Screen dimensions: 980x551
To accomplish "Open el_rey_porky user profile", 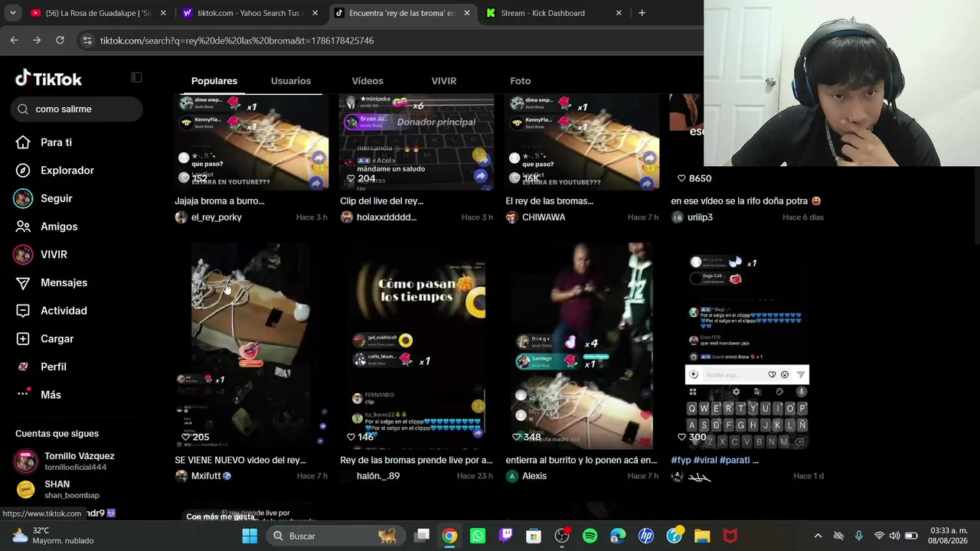I will coord(208,217).
